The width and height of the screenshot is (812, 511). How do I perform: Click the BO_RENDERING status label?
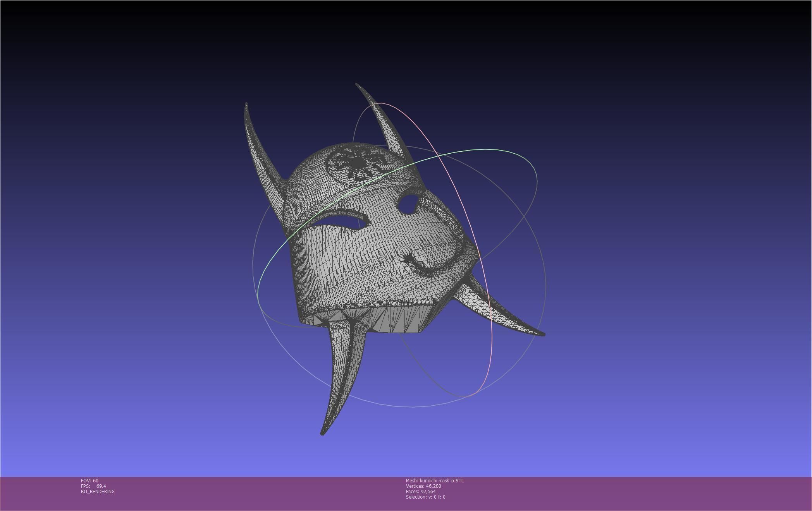pos(98,491)
